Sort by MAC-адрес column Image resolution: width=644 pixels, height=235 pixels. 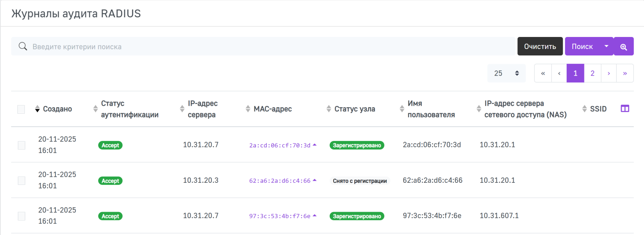[x=248, y=109]
